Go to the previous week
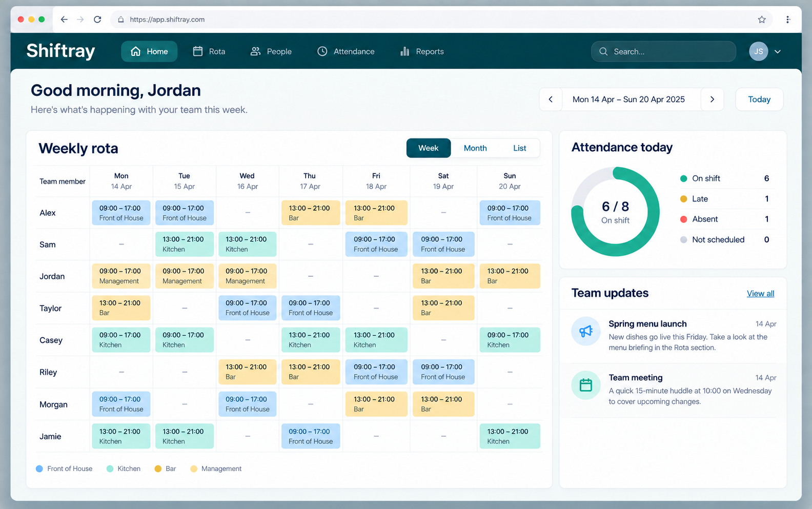Viewport: 812px width, 509px height. tap(551, 99)
